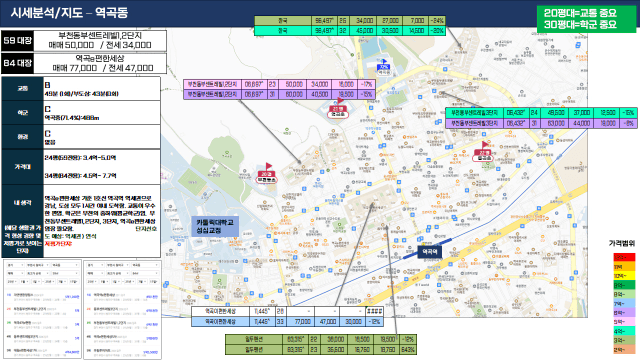This screenshot has height=360, width=640.
Task: Click 77,000 cell in 역곡e편한세상 table
Action: pyautogui.click(x=302, y=322)
